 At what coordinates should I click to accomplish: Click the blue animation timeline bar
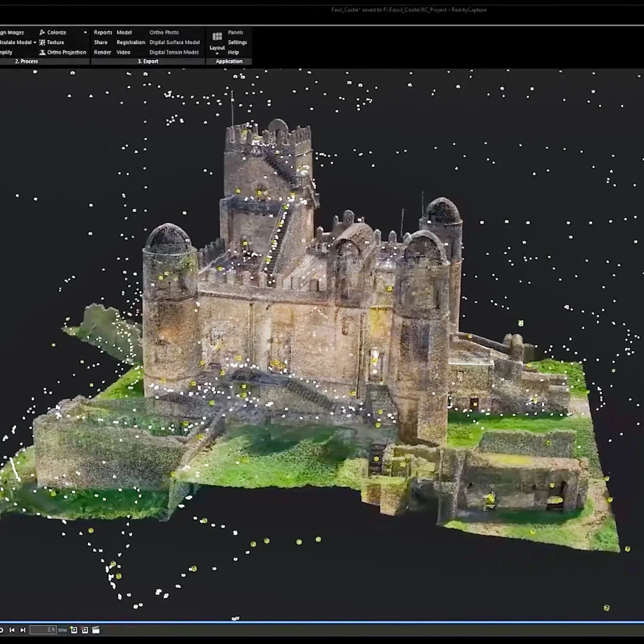(322, 622)
